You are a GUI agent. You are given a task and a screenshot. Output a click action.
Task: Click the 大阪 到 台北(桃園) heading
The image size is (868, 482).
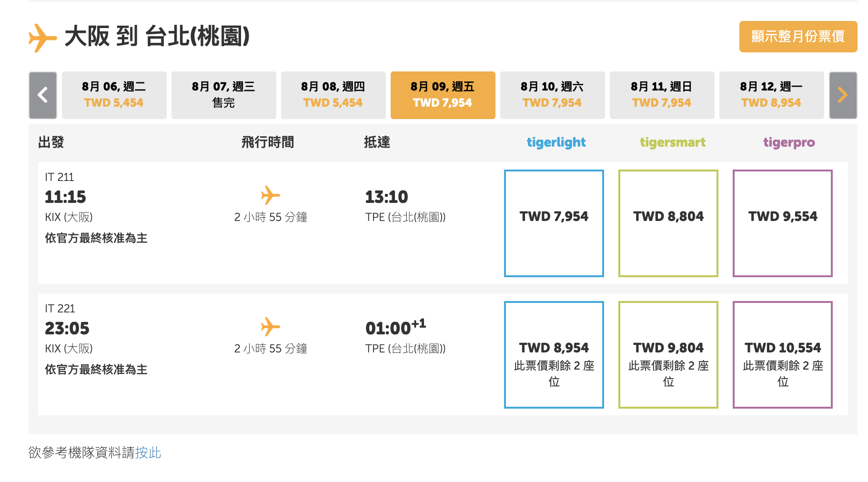(157, 37)
